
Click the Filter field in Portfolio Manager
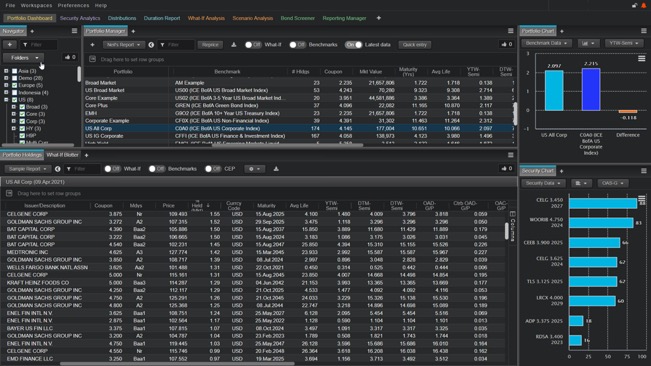(176, 45)
